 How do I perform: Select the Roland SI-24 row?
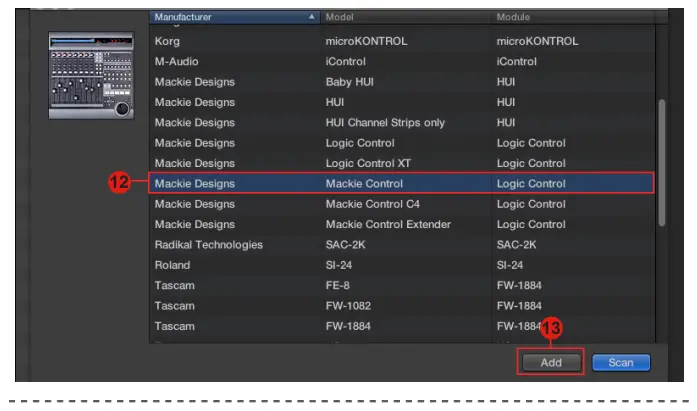pos(402,265)
